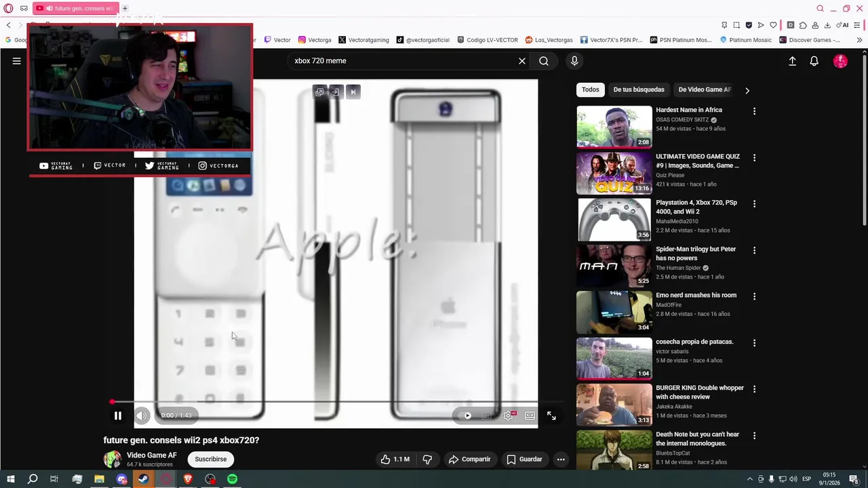Image resolution: width=868 pixels, height=488 pixels.
Task: Run the YouTube search with magnifier button
Action: click(x=544, y=61)
